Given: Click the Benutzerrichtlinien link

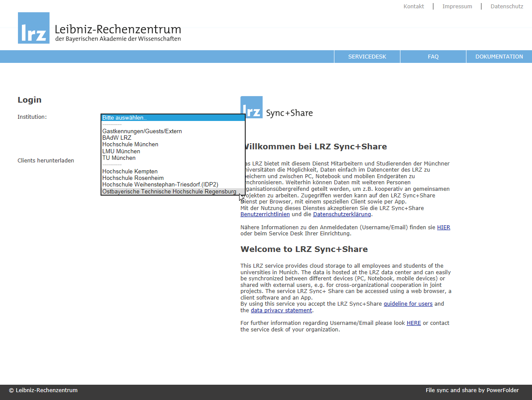Looking at the screenshot, I should (265, 214).
